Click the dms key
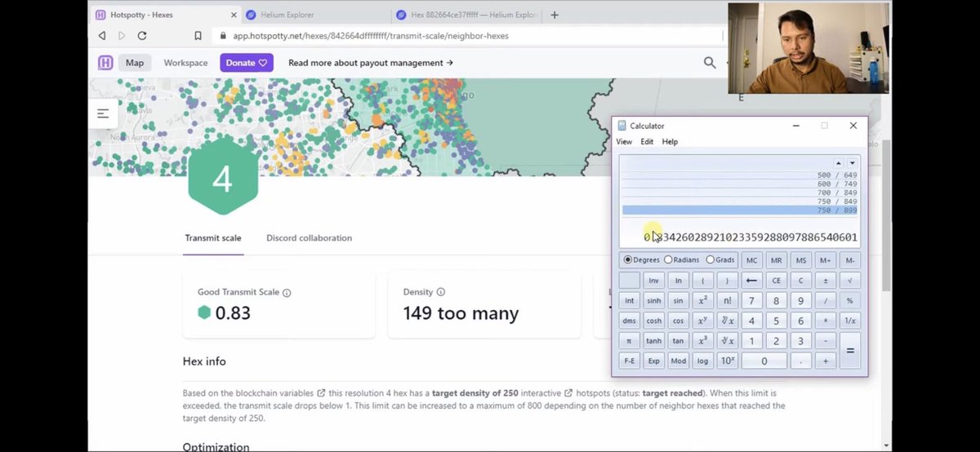 [630, 321]
